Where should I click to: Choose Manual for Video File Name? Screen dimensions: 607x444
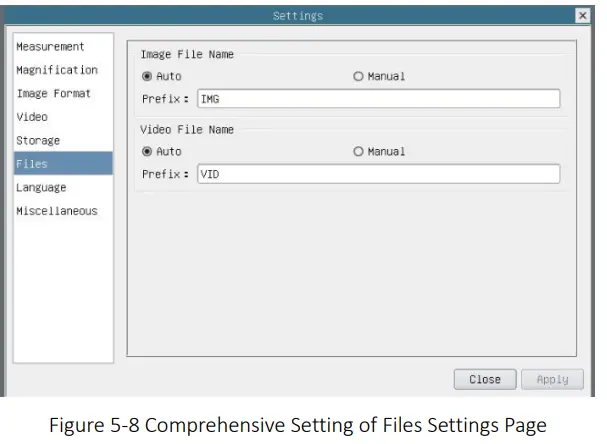(358, 152)
